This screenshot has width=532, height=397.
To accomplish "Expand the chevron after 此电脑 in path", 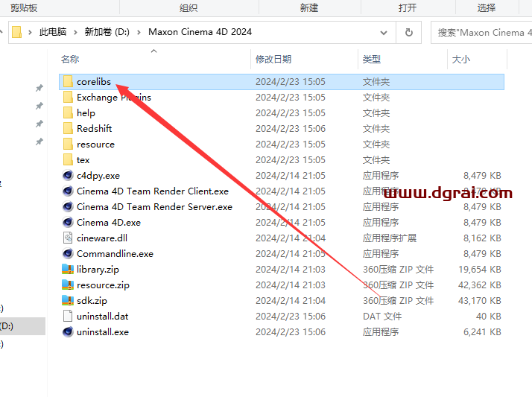I will click(75, 32).
